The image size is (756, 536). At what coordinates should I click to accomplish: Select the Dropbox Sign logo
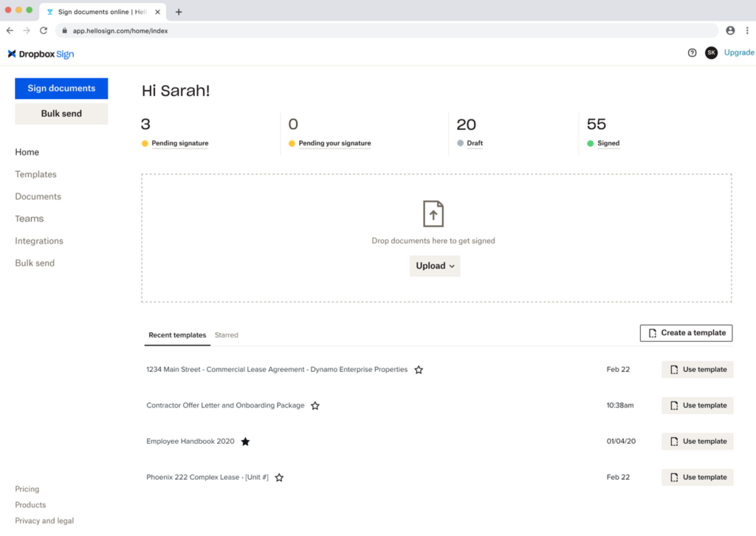click(x=40, y=53)
